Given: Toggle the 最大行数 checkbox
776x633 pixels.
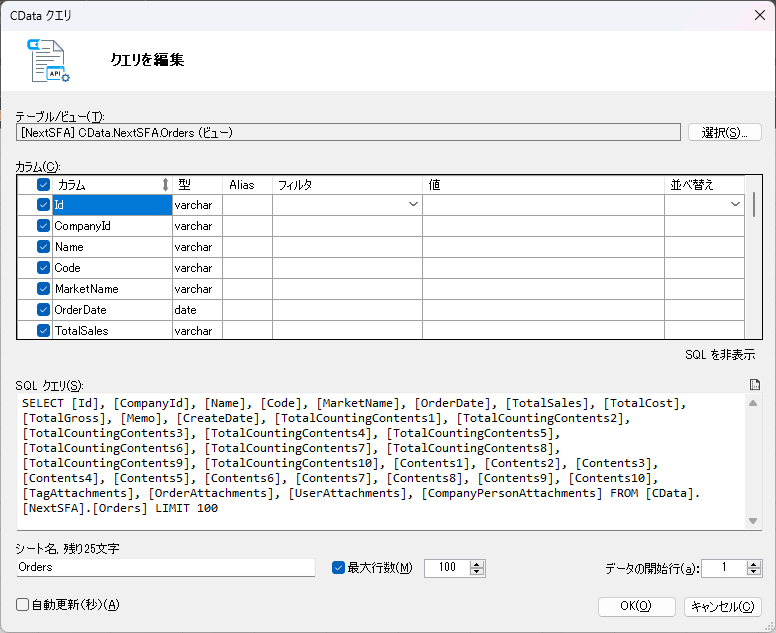Looking at the screenshot, I should click(338, 568).
